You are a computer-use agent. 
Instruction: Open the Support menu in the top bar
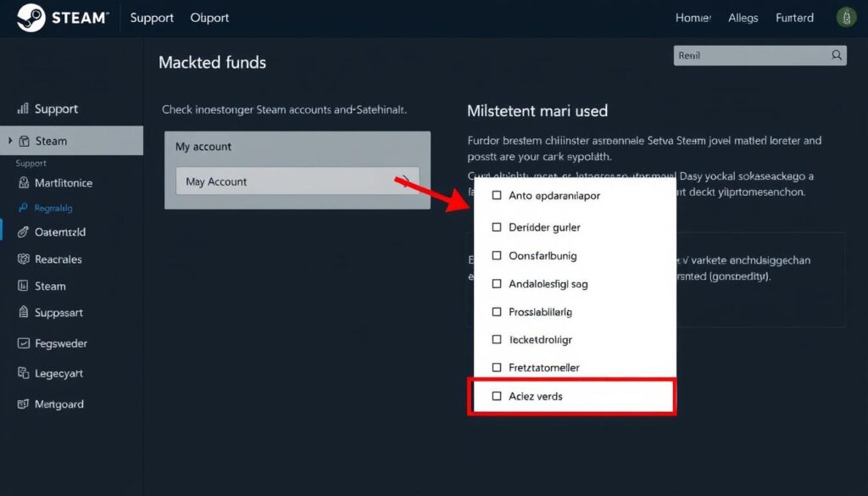coord(152,17)
